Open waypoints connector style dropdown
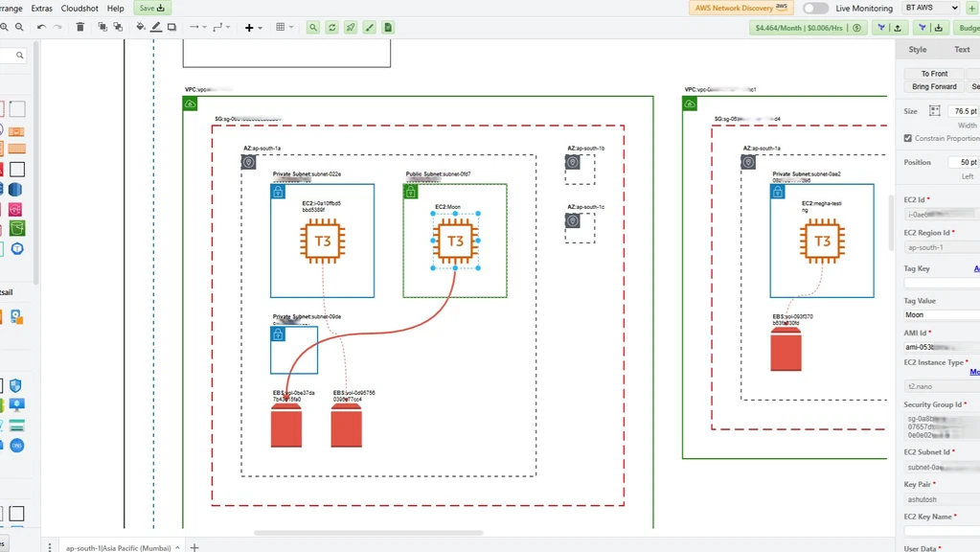980x552 pixels. tap(221, 27)
